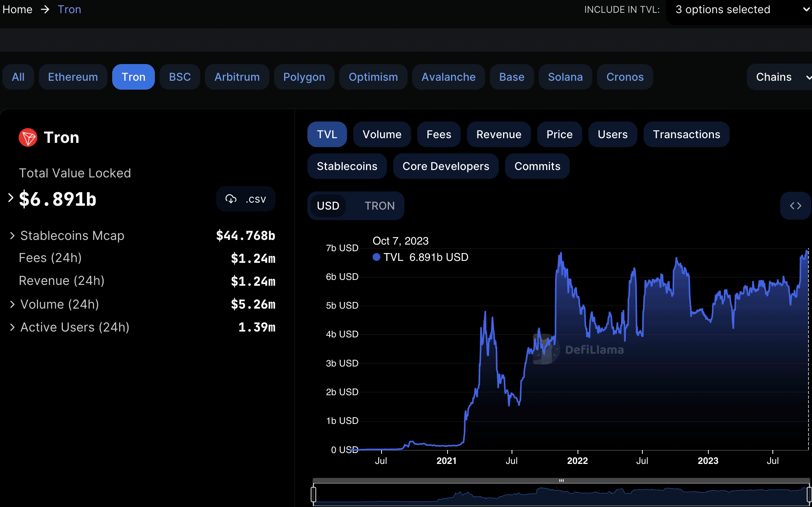The width and height of the screenshot is (812, 507).
Task: Click the breadcrumb arrow icon after Home
Action: click(45, 9)
